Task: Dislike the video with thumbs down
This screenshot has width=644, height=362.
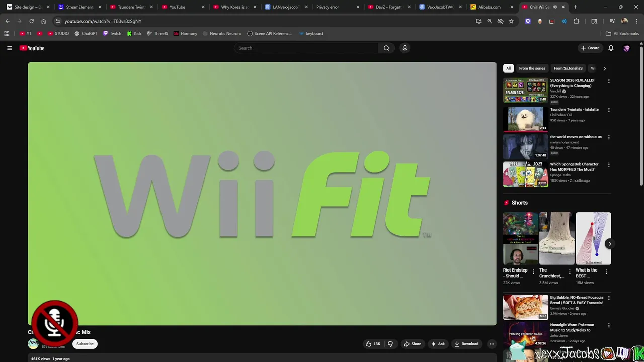Action: 390,344
